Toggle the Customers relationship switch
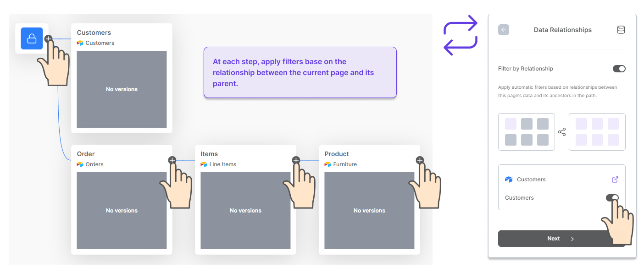 click(x=612, y=198)
